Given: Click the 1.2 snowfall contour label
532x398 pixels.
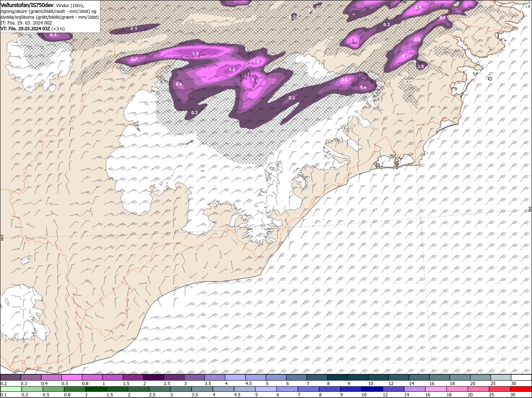Looking at the screenshot, I should (232, 69).
